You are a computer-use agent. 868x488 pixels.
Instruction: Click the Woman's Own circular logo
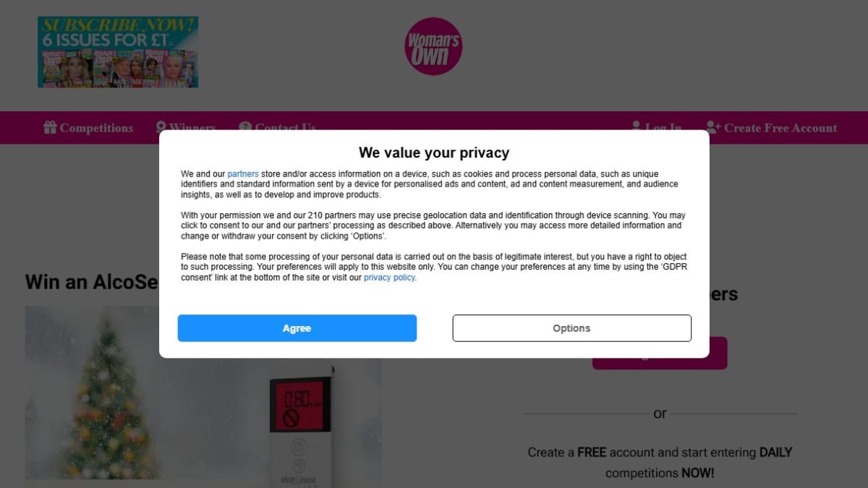433,46
